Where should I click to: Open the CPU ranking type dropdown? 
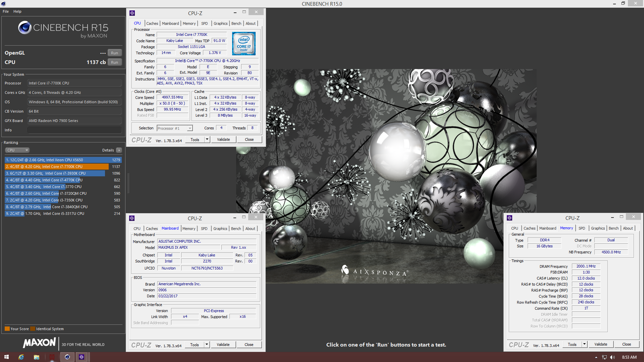(17, 150)
